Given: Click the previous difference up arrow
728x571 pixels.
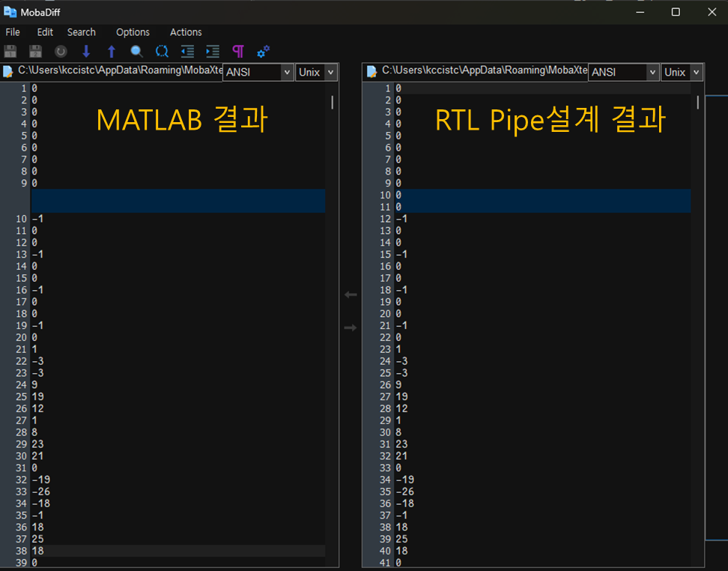Looking at the screenshot, I should [x=112, y=52].
